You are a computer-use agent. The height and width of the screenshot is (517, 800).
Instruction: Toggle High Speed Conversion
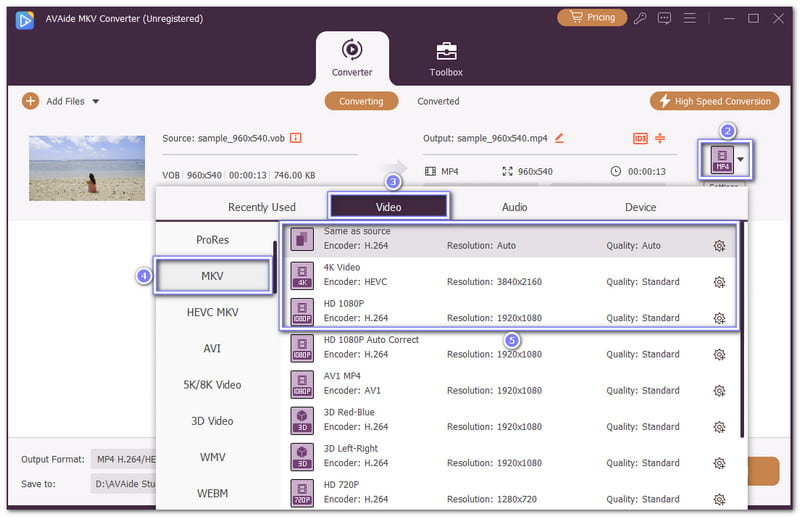[714, 101]
